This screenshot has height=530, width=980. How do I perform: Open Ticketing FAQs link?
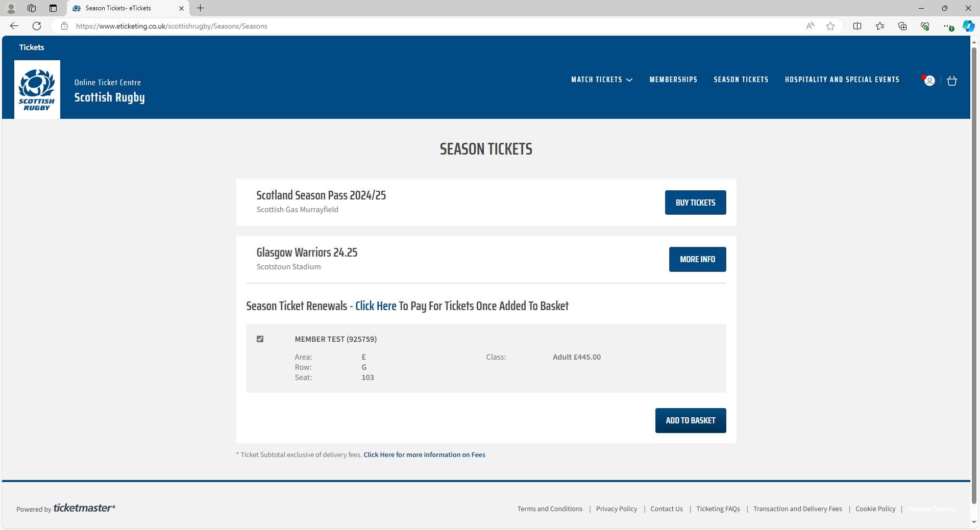pyautogui.click(x=718, y=509)
